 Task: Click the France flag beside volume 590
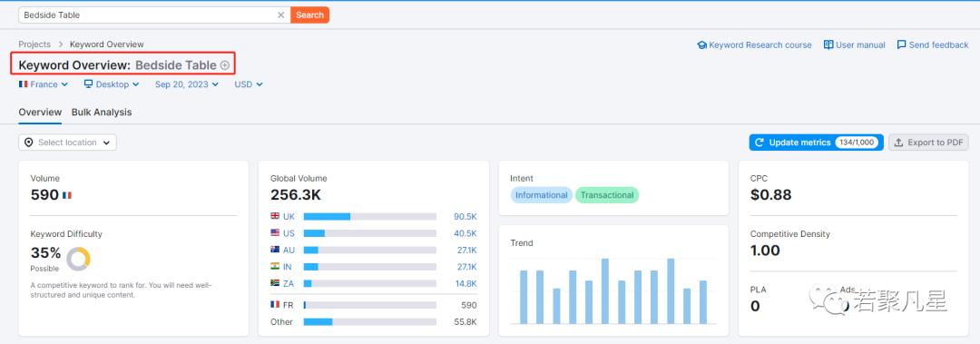click(x=67, y=195)
